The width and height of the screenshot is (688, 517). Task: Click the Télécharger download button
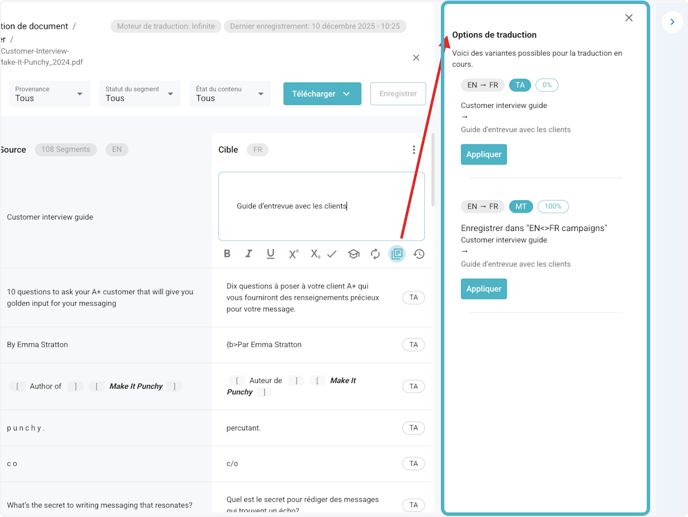[322, 94]
